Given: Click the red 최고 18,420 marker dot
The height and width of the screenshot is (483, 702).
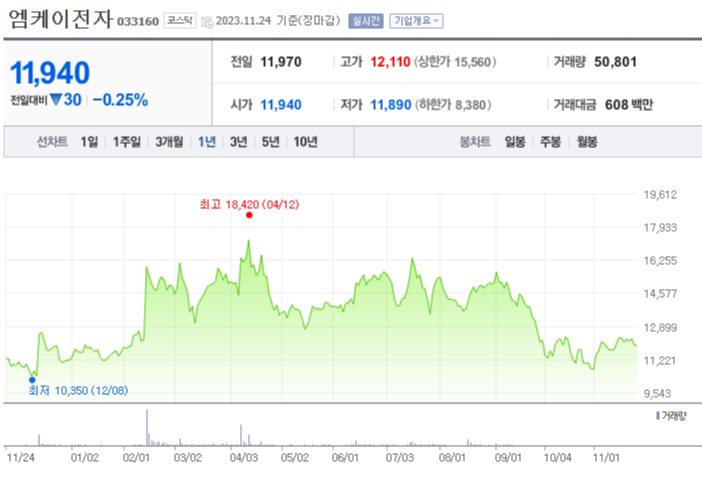Looking at the screenshot, I should [249, 215].
